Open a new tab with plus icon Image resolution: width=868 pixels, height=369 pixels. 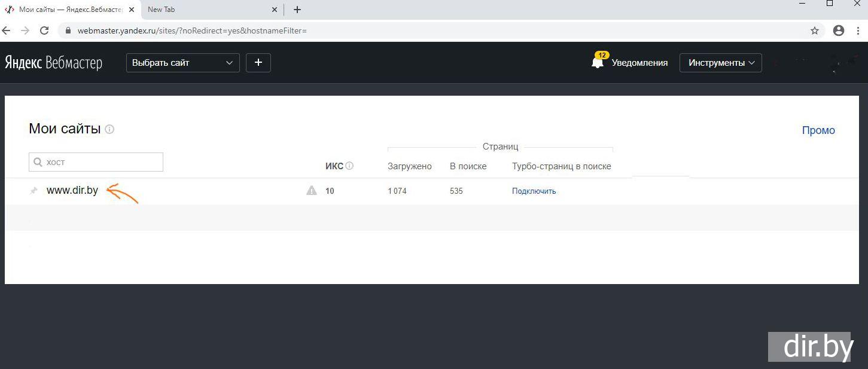pos(297,10)
